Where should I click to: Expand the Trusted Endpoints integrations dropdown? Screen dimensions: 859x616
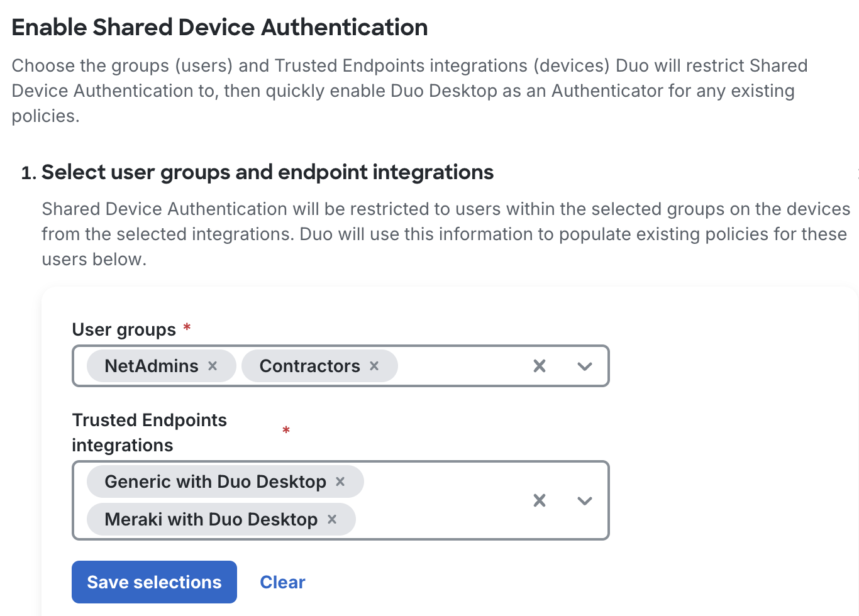coord(585,500)
